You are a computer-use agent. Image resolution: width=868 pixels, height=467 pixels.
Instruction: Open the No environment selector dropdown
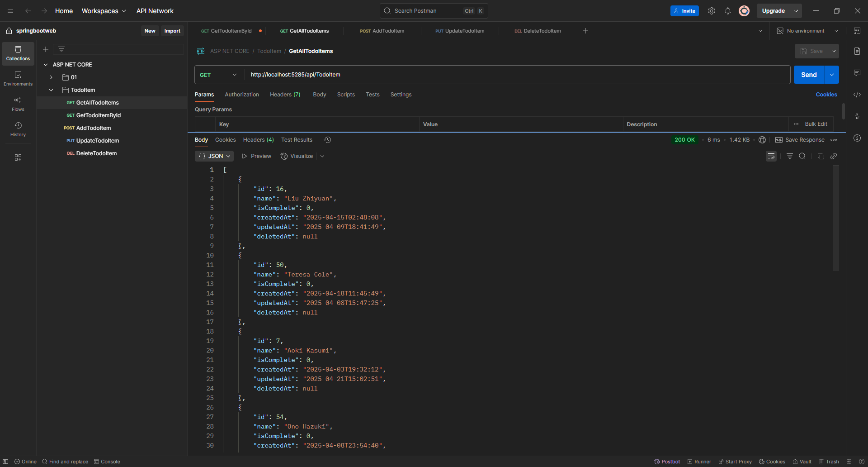pos(808,31)
